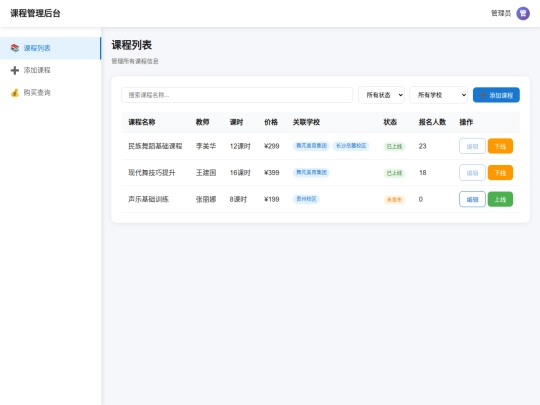
Task: Publish 声乐基础训练 with green 上线 button
Action: 500,199
